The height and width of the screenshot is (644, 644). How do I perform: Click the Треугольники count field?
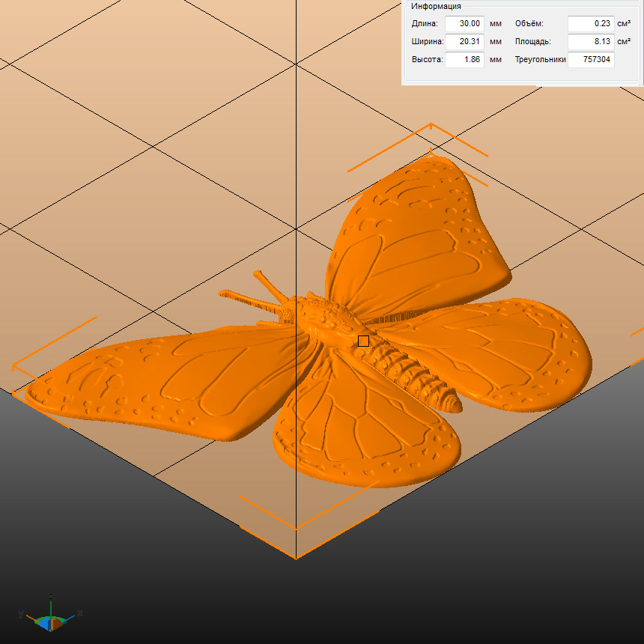590,59
